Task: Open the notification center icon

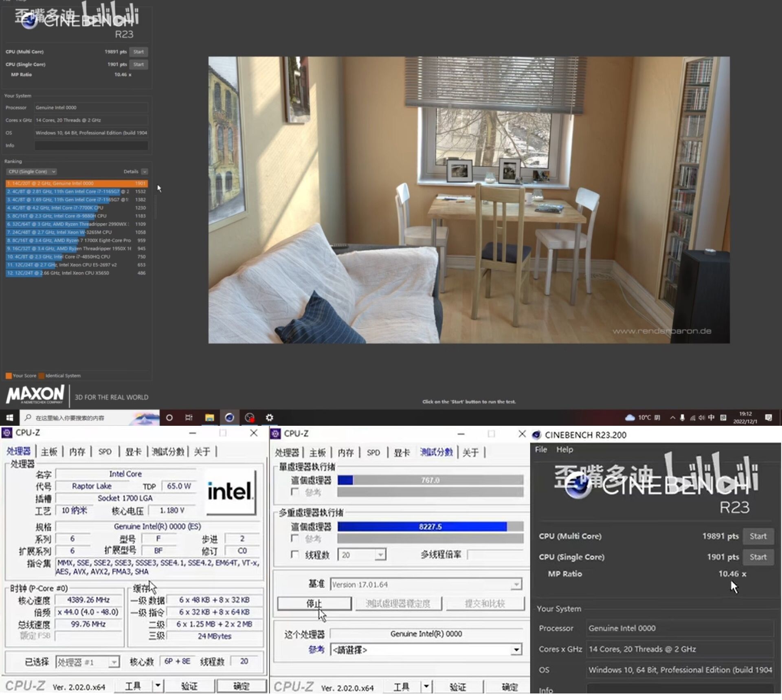Action: click(769, 418)
